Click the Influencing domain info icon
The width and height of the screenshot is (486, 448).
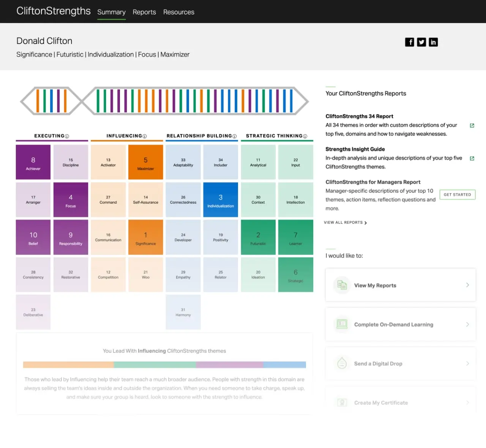(x=145, y=136)
